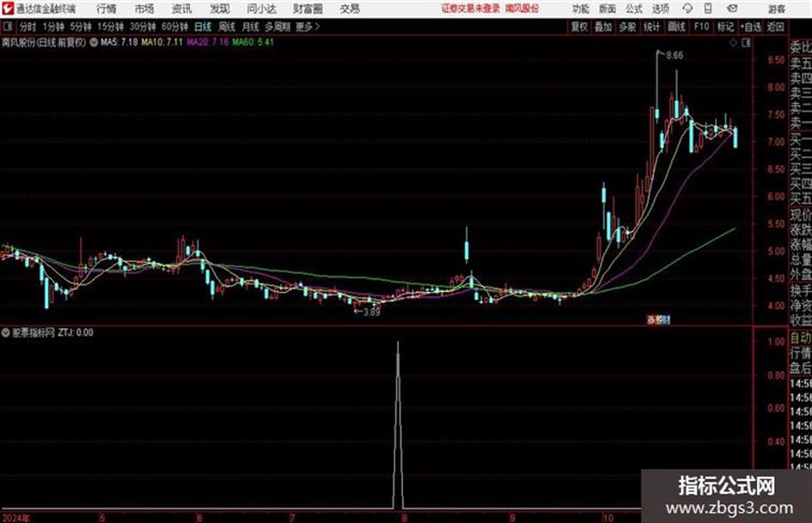Viewport: 812px width, 523px height.
Task: Click the 3.89 low price marker
Action: tap(371, 313)
